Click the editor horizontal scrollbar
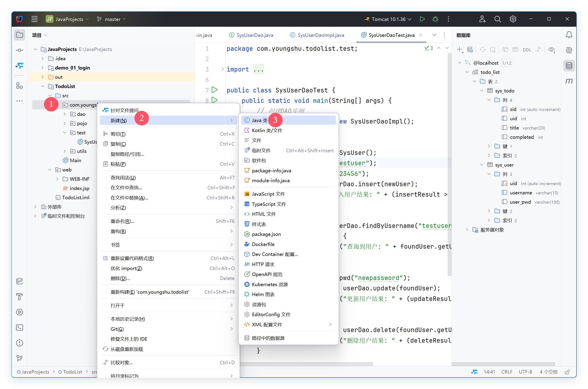The width and height of the screenshot is (588, 389). 306,364
